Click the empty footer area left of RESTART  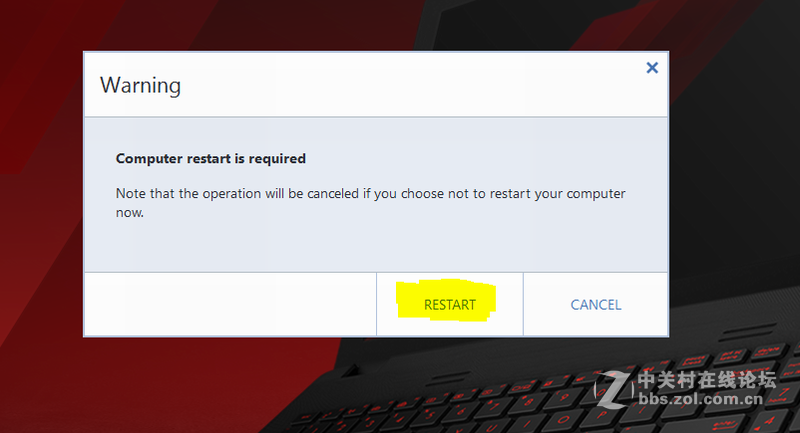tap(230, 304)
